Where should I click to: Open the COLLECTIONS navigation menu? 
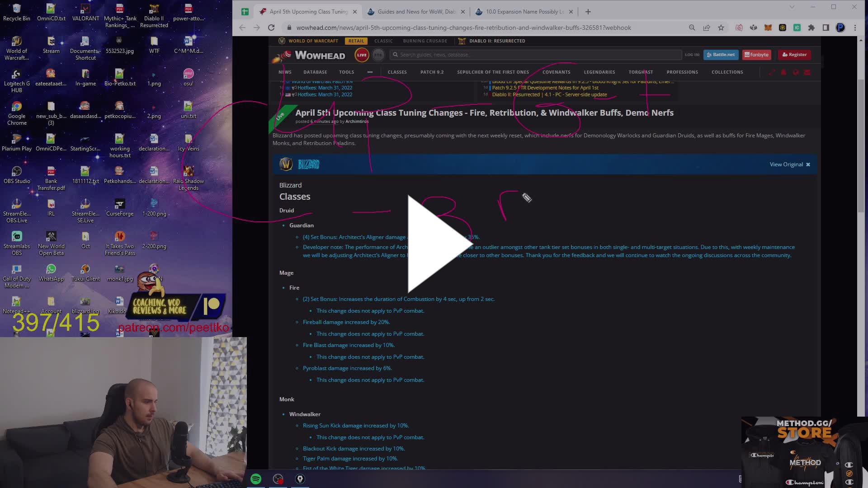point(727,72)
